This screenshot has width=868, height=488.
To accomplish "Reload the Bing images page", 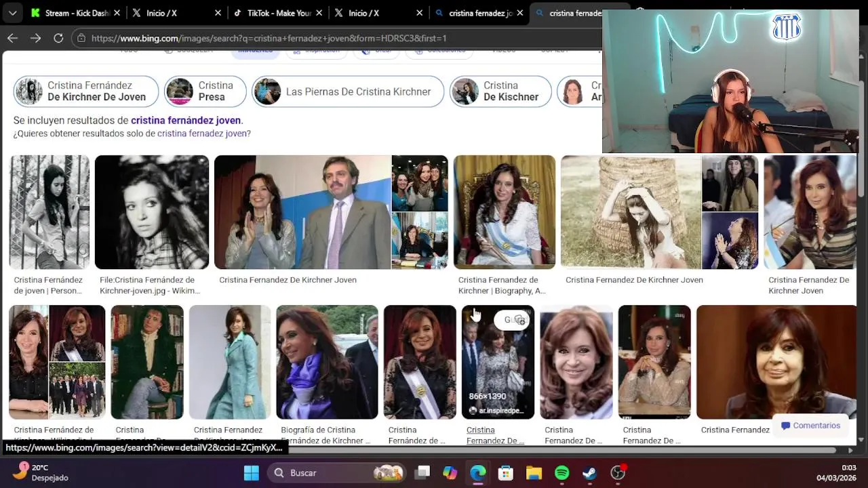I will point(58,39).
